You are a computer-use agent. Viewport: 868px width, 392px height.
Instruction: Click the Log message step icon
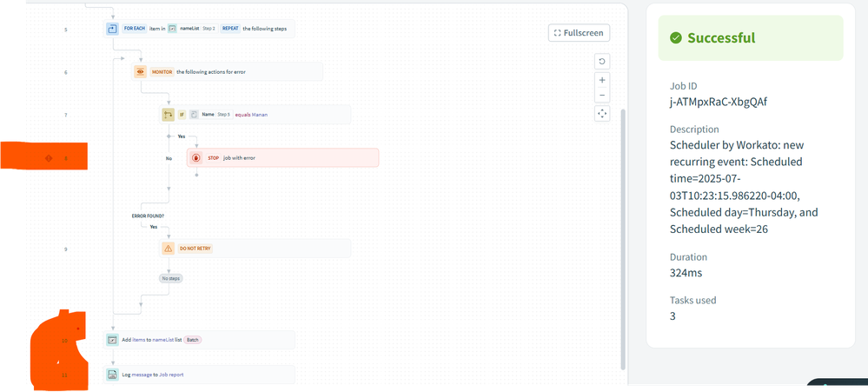(112, 375)
